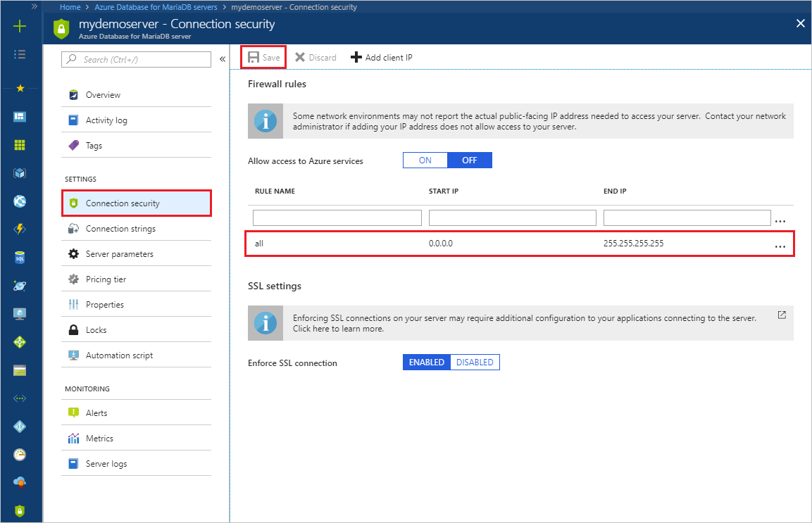The height and width of the screenshot is (523, 812).
Task: Turn ON Allow access to Azure services
Action: pos(425,160)
